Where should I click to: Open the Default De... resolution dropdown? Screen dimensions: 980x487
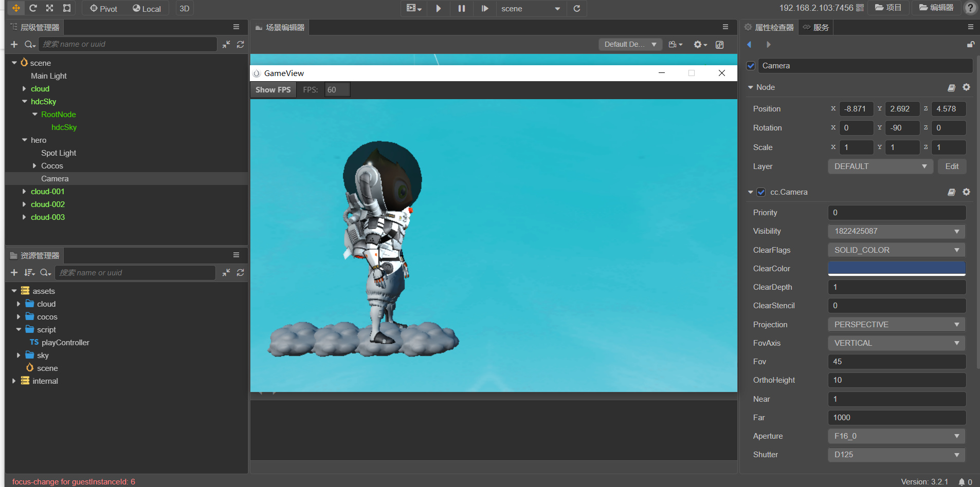pos(630,45)
